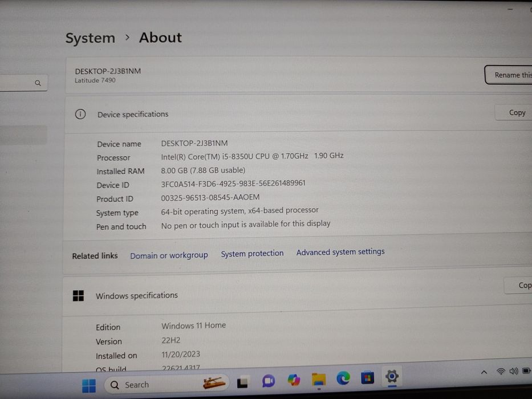This screenshot has width=532, height=399.
Task: Select the 11/20/2023 installed on date
Action: [x=181, y=355]
